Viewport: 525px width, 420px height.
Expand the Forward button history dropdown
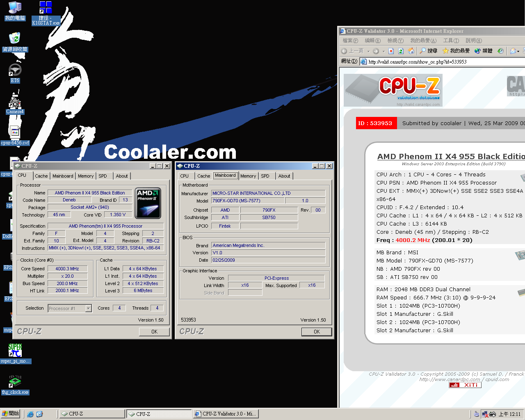pyautogui.click(x=383, y=51)
